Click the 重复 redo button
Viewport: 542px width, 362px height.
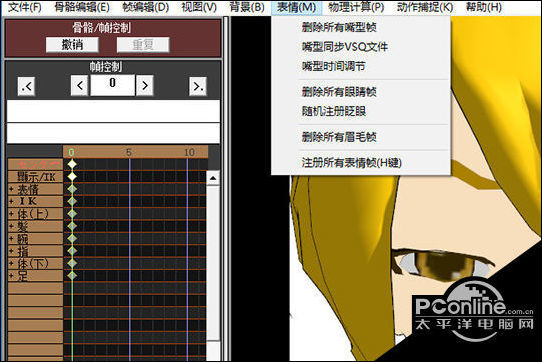143,45
